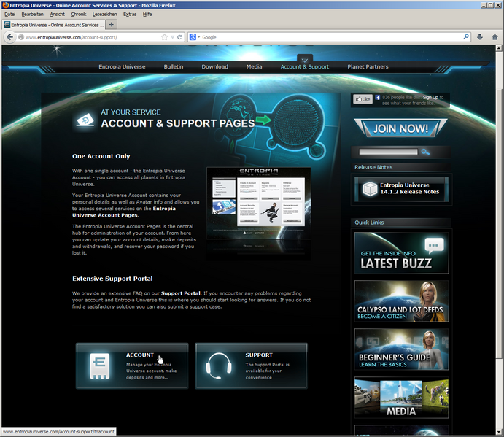Screen dimensions: 504x437
Task: Open the URL history dropdown arrow
Action: coord(173,37)
